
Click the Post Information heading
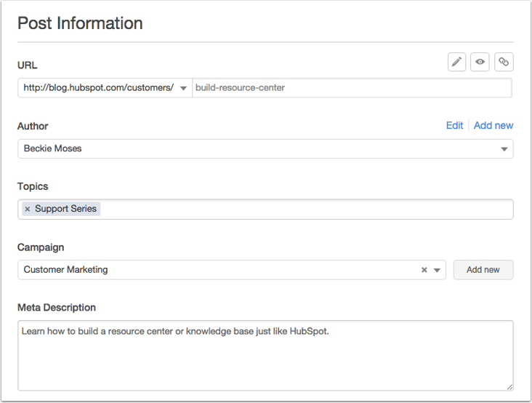pos(80,23)
